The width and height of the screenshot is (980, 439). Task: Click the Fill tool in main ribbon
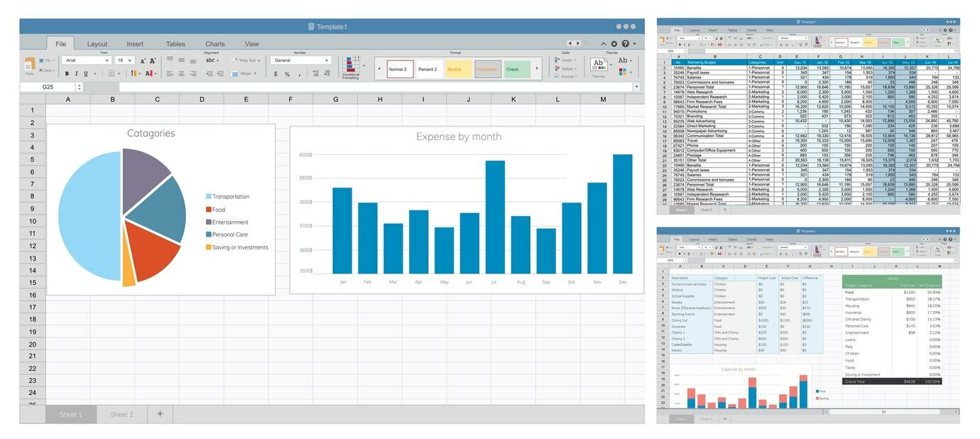[46, 60]
